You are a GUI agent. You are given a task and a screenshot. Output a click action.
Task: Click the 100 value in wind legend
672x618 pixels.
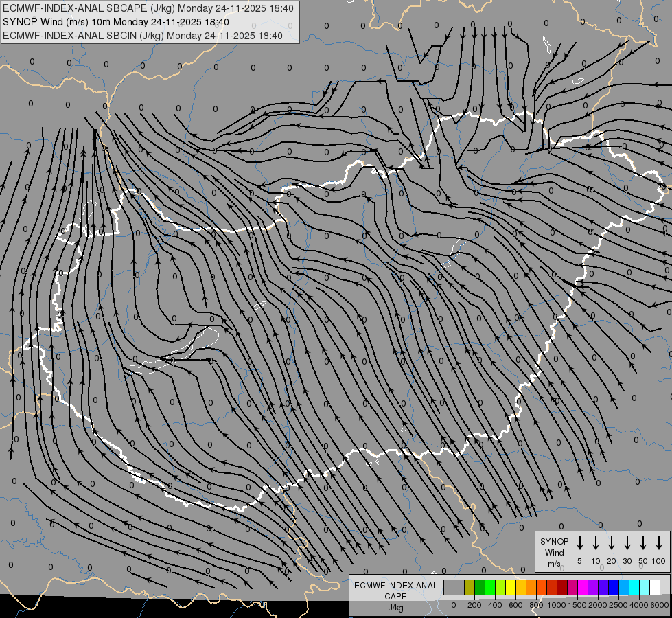659,561
